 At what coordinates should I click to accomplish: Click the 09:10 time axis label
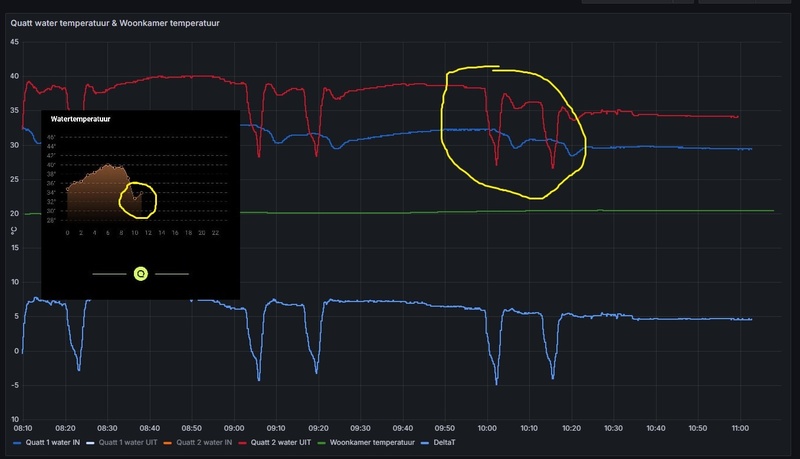click(276, 428)
